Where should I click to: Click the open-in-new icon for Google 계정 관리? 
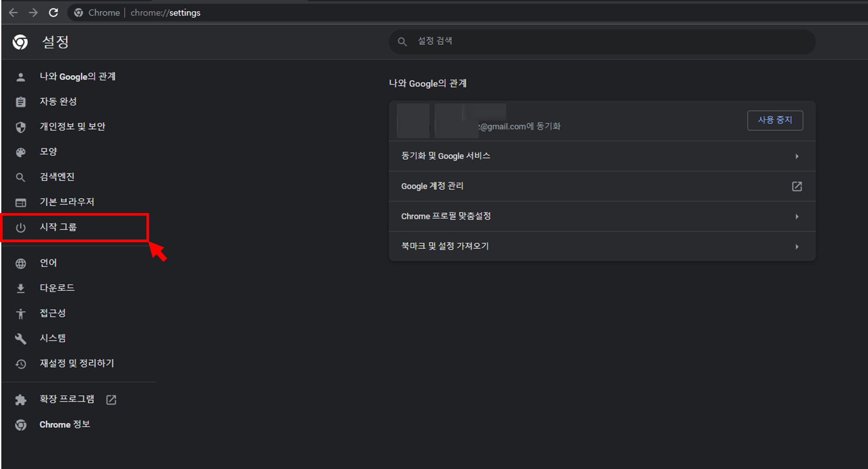click(797, 186)
